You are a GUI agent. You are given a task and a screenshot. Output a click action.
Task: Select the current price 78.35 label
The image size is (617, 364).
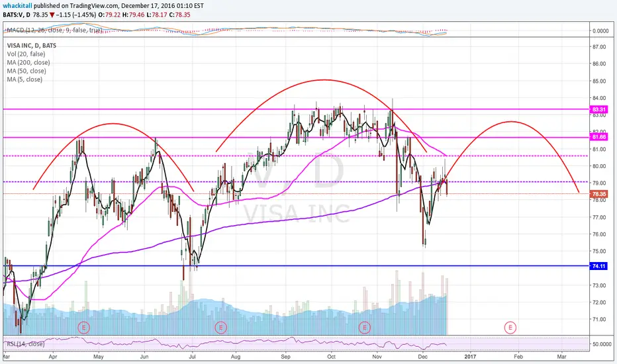(x=598, y=194)
